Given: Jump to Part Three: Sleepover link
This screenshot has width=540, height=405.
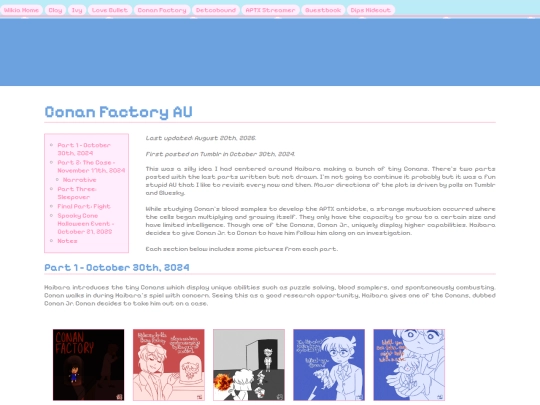Looking at the screenshot, I should [77, 193].
